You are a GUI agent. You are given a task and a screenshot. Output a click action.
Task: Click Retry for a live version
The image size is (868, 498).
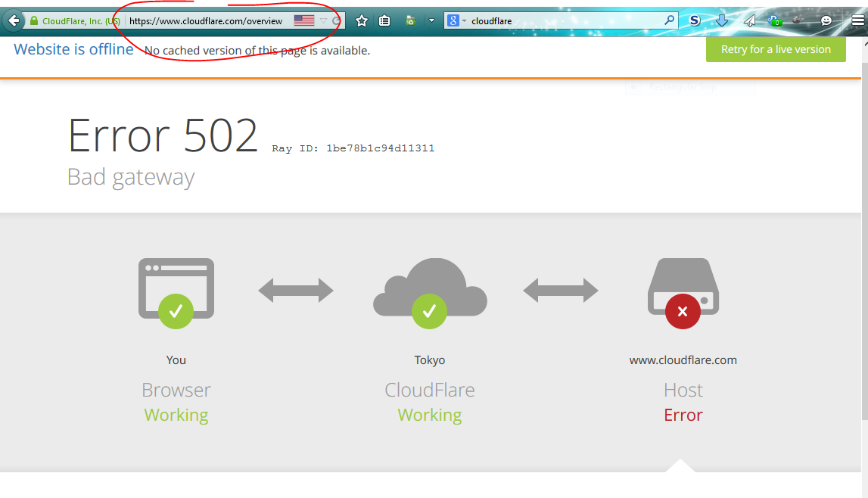tap(776, 49)
